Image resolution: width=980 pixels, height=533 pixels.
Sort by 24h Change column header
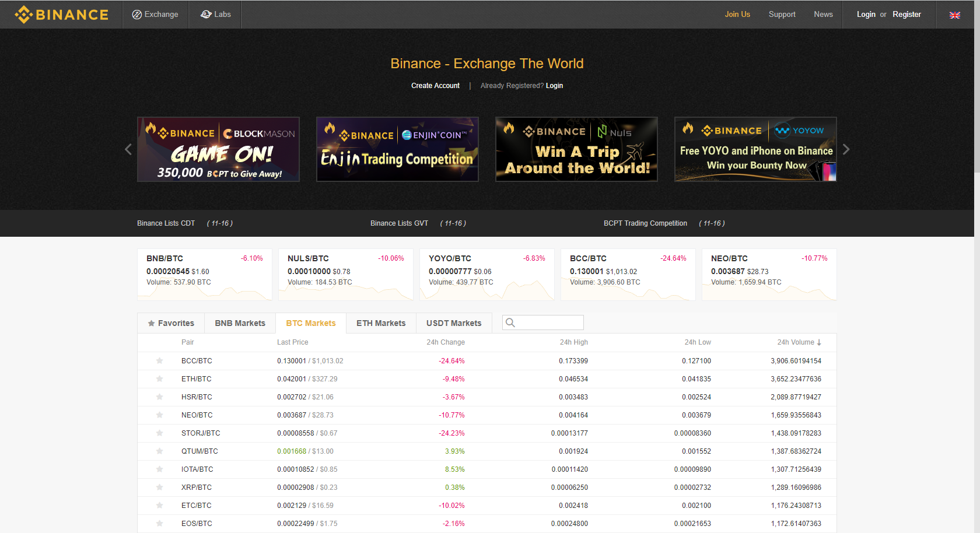[x=446, y=342]
